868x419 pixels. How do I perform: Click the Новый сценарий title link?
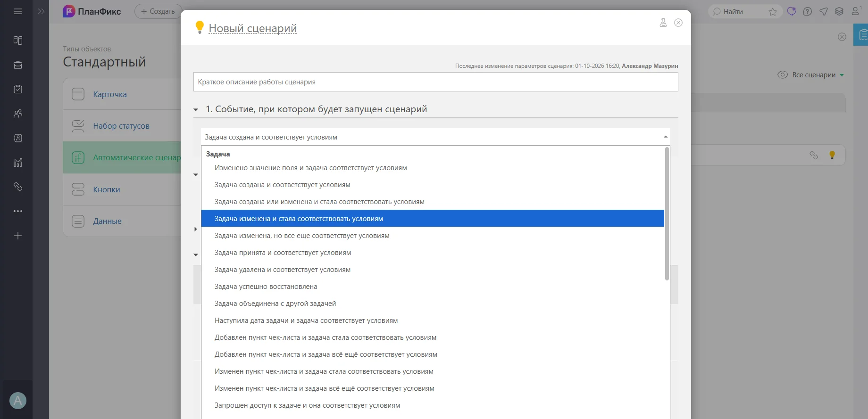coord(253,28)
